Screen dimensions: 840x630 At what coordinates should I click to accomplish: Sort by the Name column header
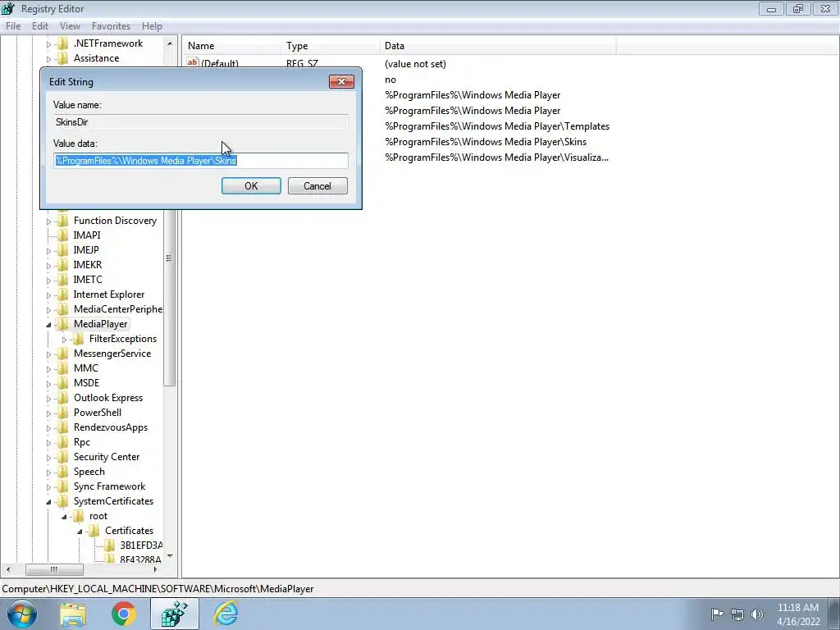[x=231, y=46]
